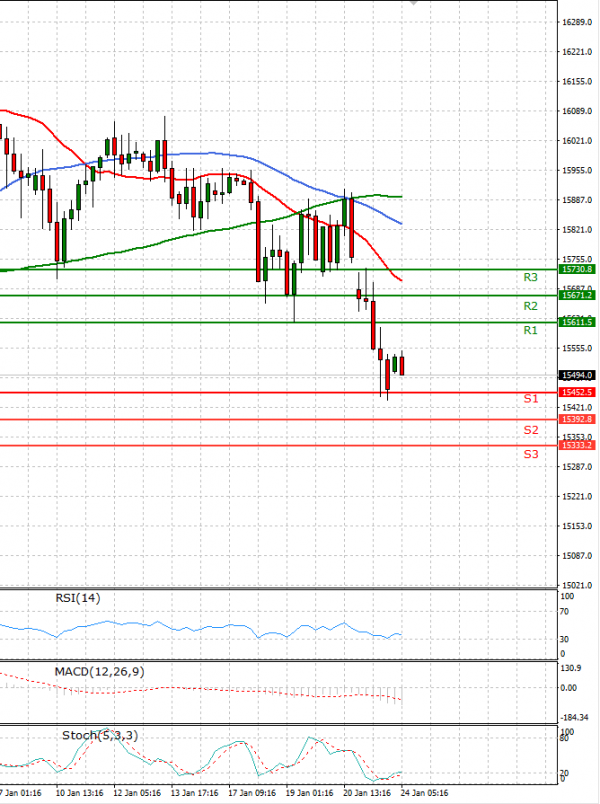This screenshot has height=804, width=600.
Task: Click the 24 Jan 05:16 time label
Action: coord(424,793)
